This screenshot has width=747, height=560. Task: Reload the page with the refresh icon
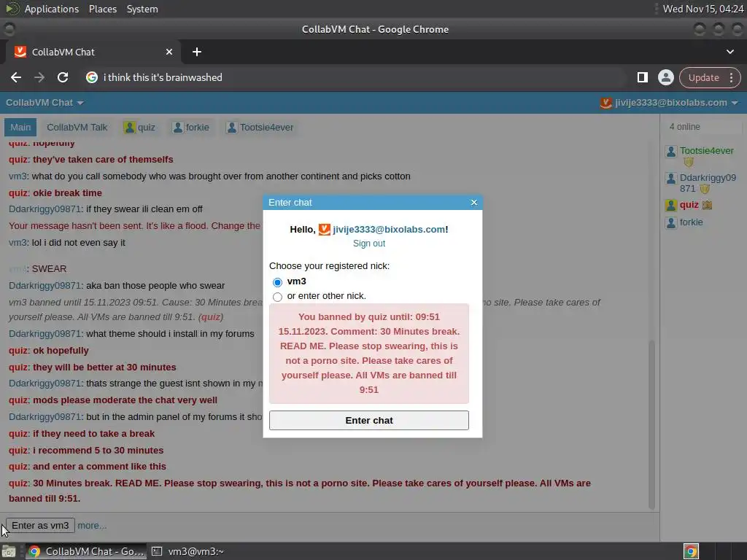63,77
